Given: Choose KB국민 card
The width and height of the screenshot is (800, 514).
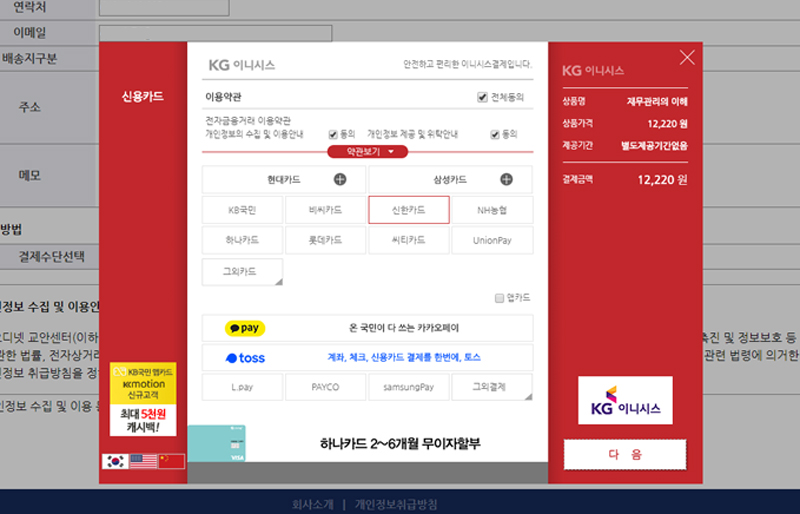Looking at the screenshot, I should 242,210.
